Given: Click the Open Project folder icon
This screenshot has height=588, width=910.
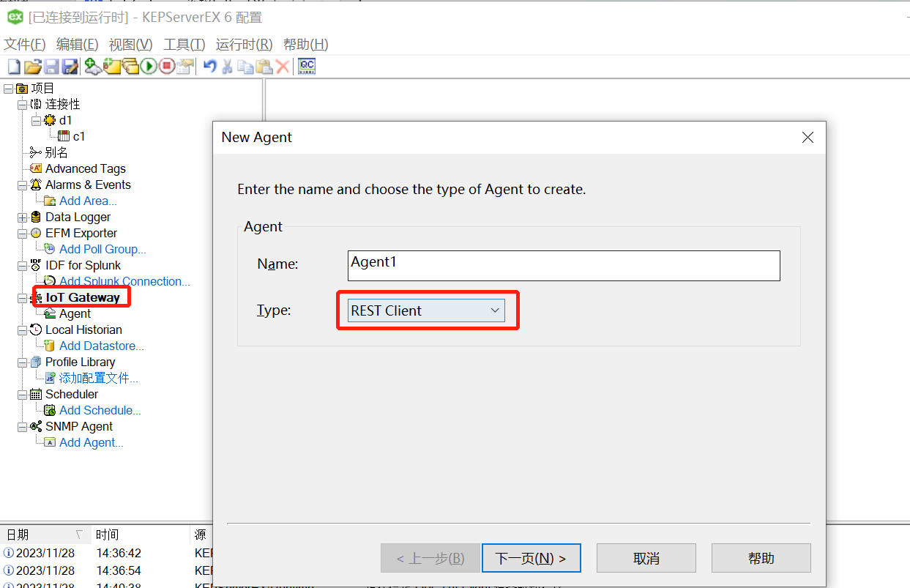Looking at the screenshot, I should coord(32,67).
